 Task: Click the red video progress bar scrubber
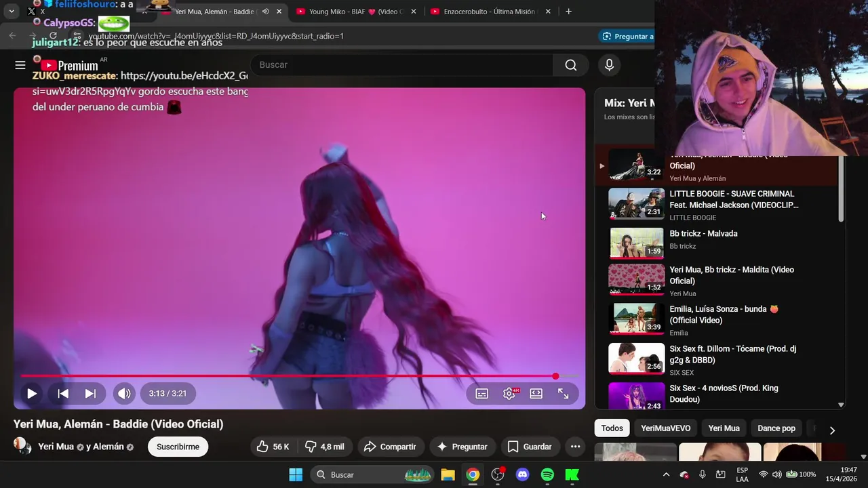pos(555,376)
